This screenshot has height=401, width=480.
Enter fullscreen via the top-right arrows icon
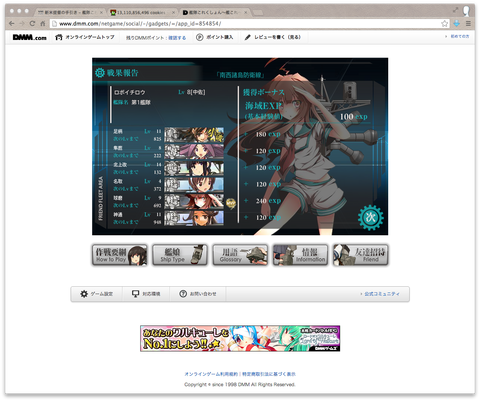tap(455, 10)
